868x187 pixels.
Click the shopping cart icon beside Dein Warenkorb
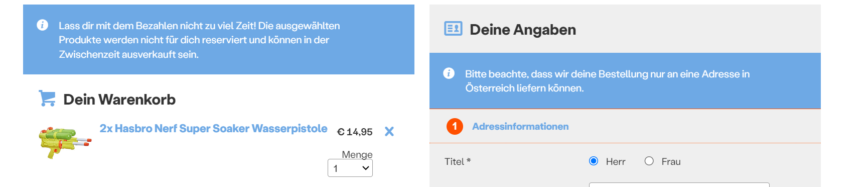tap(47, 99)
